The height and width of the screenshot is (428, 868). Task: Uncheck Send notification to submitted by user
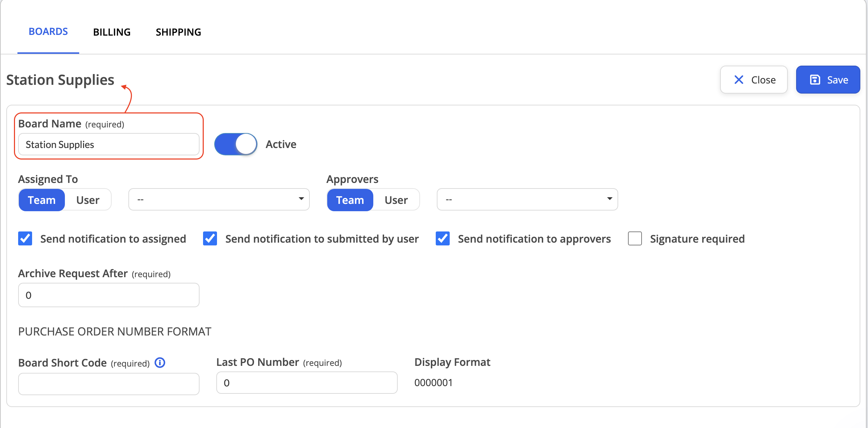pyautogui.click(x=210, y=238)
